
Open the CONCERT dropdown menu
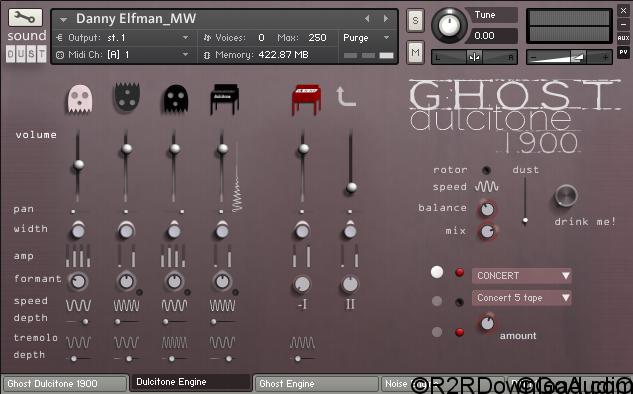pyautogui.click(x=522, y=276)
